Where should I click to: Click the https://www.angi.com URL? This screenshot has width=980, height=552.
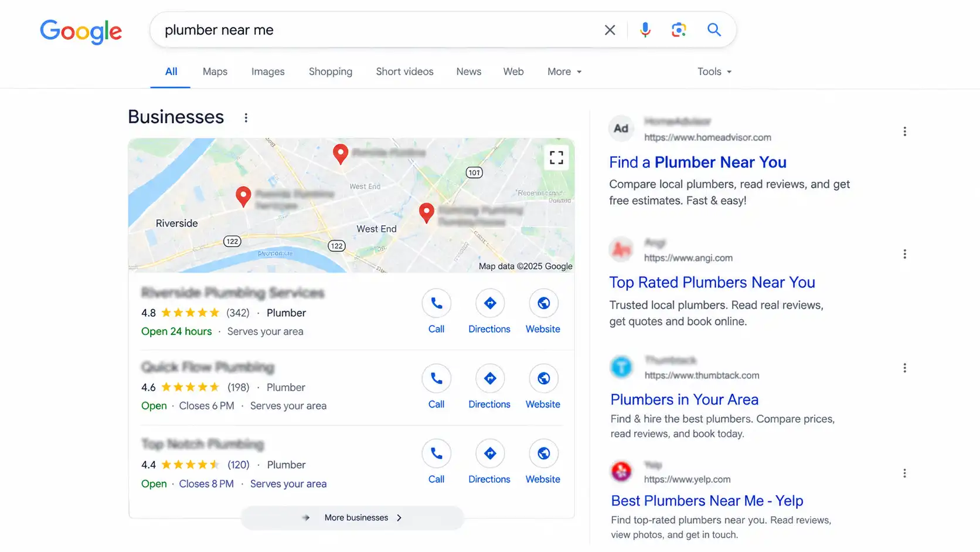coord(688,258)
